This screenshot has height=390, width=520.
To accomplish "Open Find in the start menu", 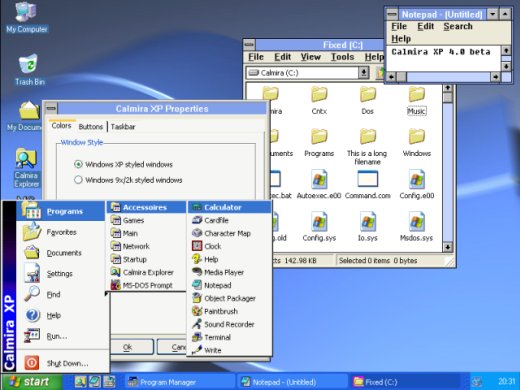I will [x=60, y=294].
